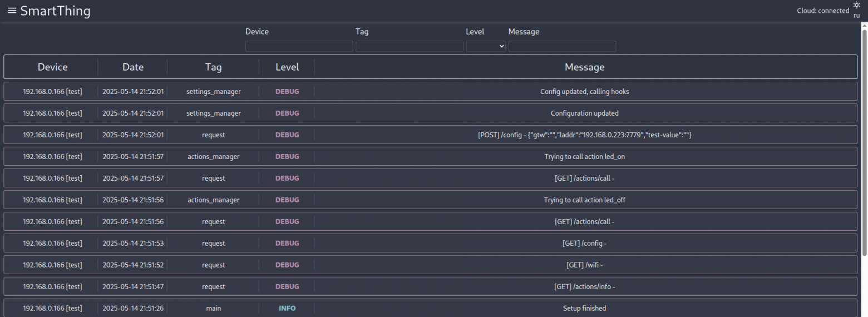Open the Level filter dropdown
The image size is (868, 317).
point(486,46)
